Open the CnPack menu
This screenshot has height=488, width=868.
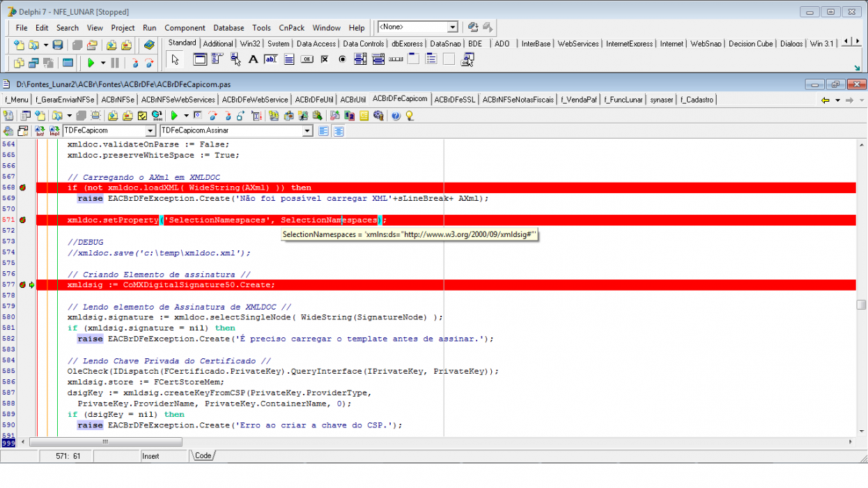point(291,28)
